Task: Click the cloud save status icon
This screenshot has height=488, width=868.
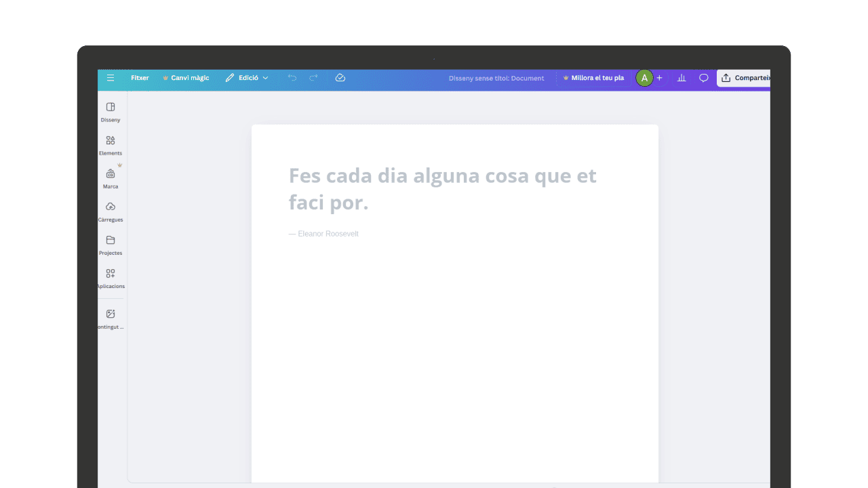Action: click(x=340, y=78)
